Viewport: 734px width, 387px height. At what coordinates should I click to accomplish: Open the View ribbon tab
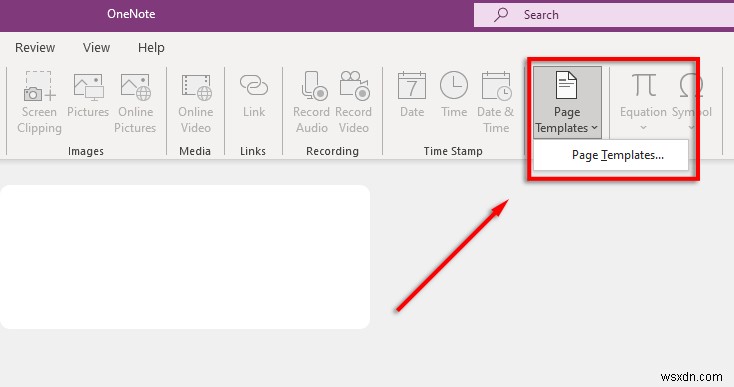pos(96,48)
